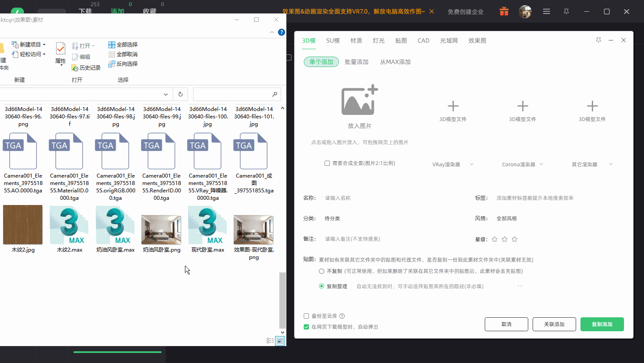Open History in Explorer ribbon

click(x=86, y=67)
